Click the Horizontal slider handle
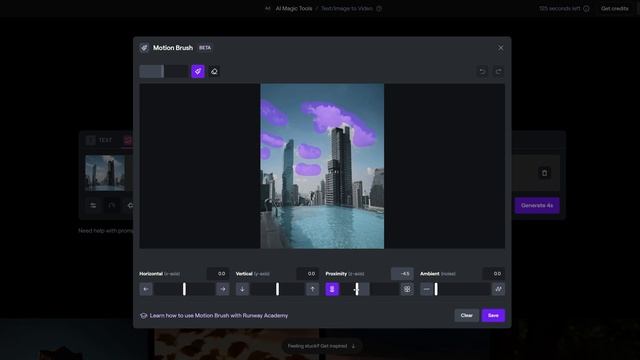 [184, 289]
